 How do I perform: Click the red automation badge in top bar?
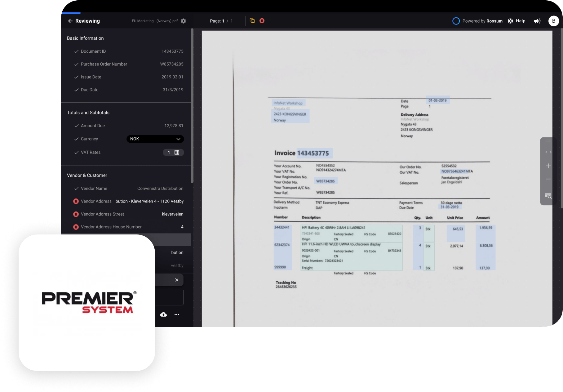(262, 20)
